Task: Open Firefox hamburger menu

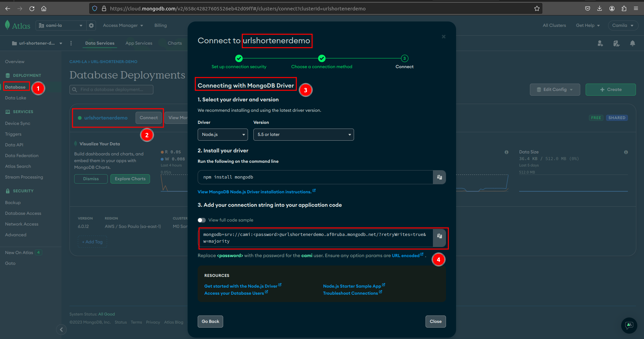Action: pyautogui.click(x=636, y=8)
